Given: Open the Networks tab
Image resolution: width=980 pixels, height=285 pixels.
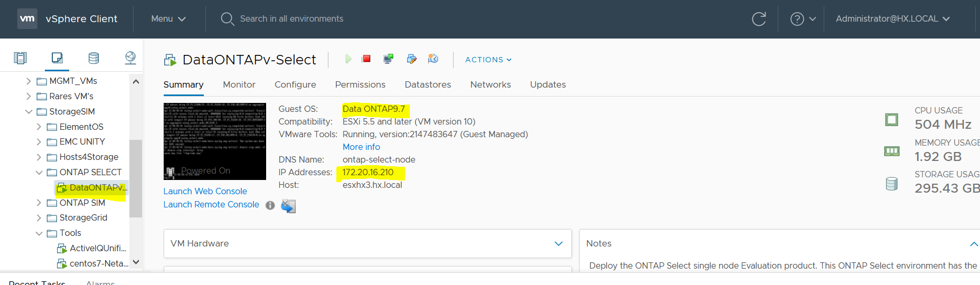Looking at the screenshot, I should [491, 85].
